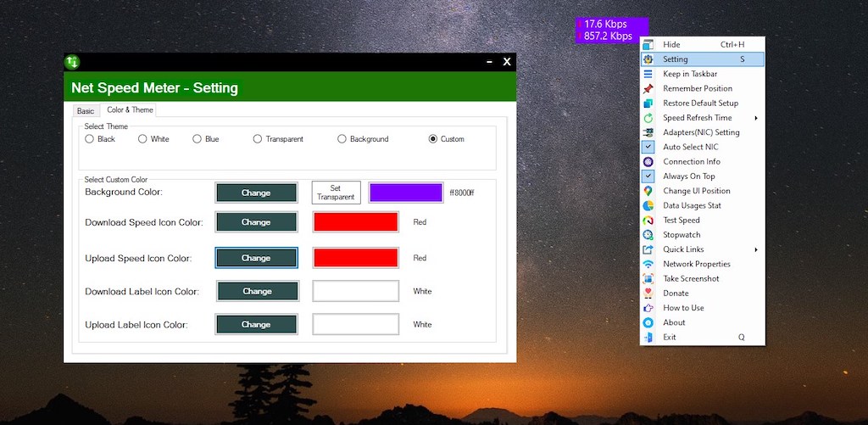868x425 pixels.
Task: Click the Set Transparent button
Action: click(336, 193)
